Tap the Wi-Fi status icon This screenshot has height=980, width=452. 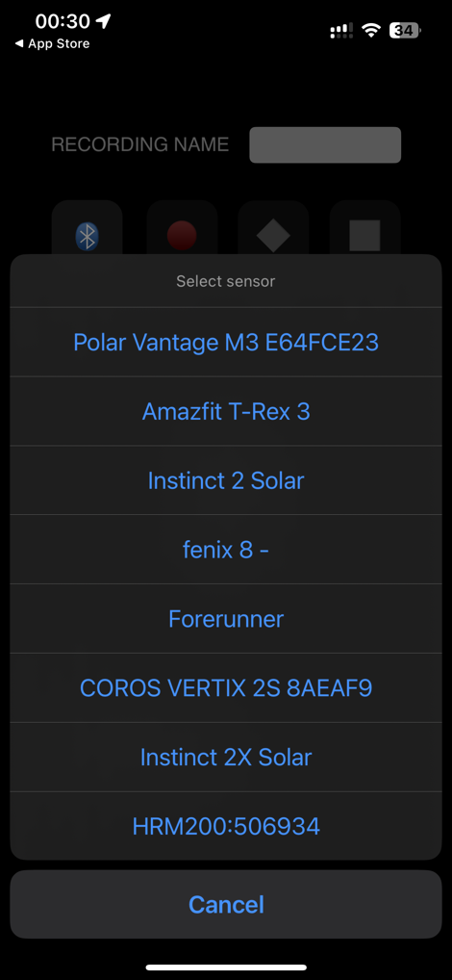coord(372,30)
